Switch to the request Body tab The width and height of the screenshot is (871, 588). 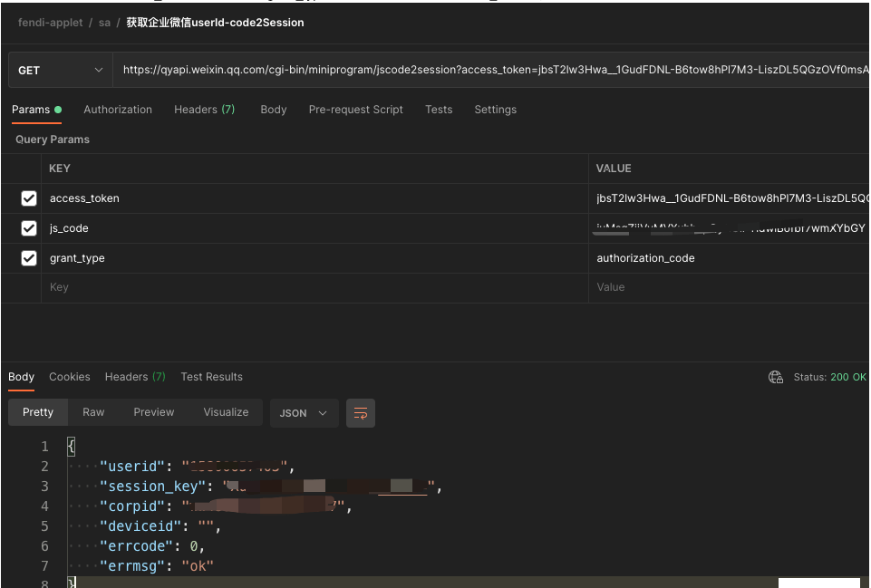coord(274,110)
